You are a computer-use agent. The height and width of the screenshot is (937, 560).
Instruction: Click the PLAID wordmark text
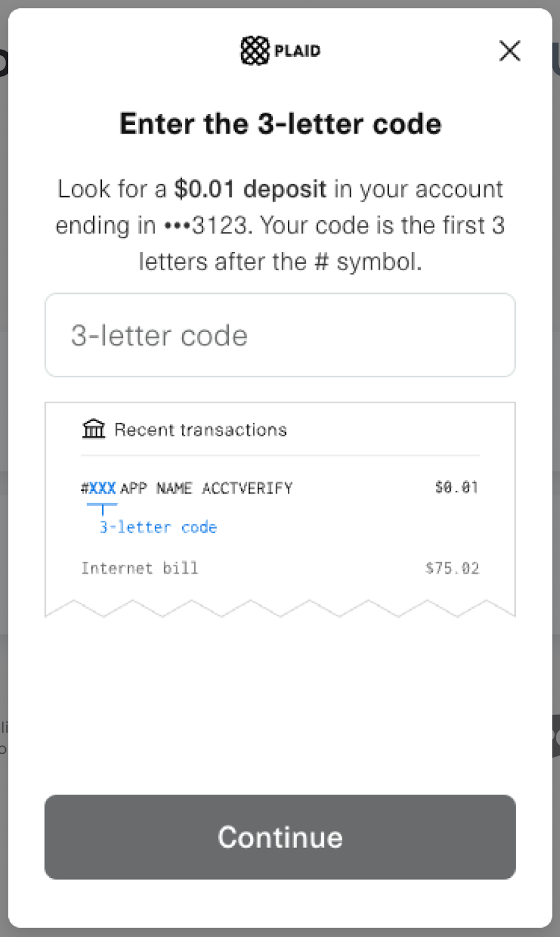[x=297, y=52]
